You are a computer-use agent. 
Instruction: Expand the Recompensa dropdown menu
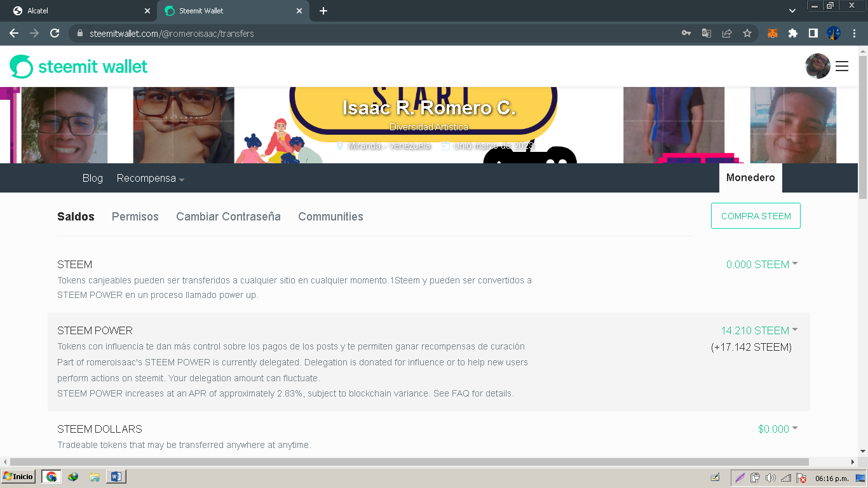(151, 178)
